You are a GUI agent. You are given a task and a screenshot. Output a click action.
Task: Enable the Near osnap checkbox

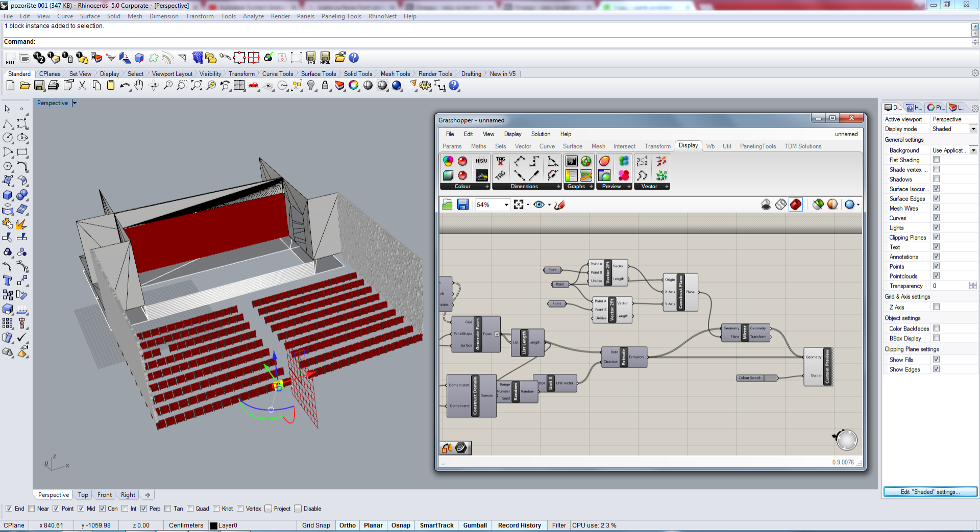click(32, 509)
